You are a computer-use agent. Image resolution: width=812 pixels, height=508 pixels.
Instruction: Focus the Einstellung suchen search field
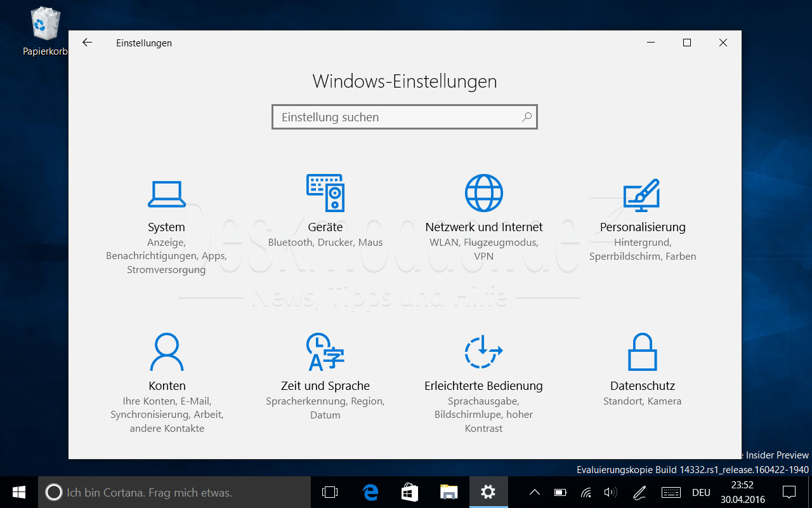405,117
